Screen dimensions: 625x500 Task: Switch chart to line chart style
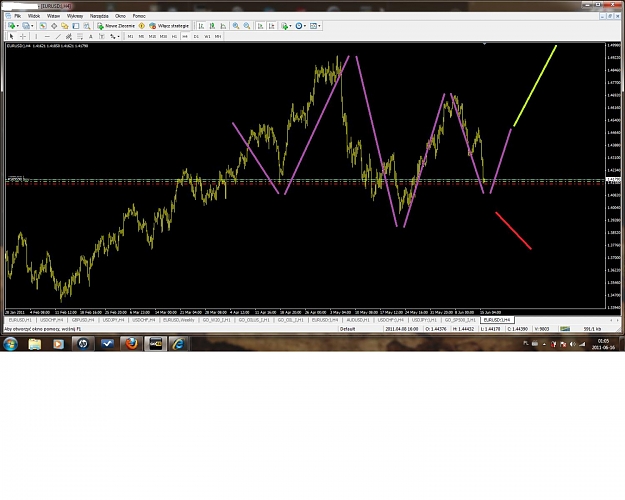223,26
